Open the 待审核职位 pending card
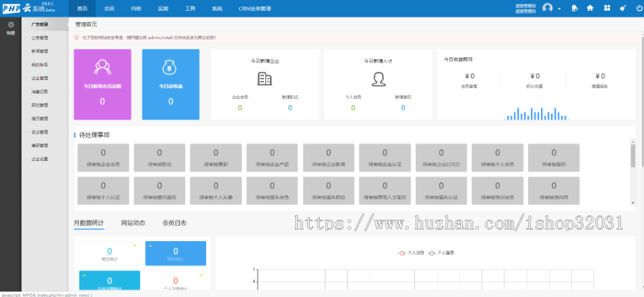 pyautogui.click(x=160, y=157)
